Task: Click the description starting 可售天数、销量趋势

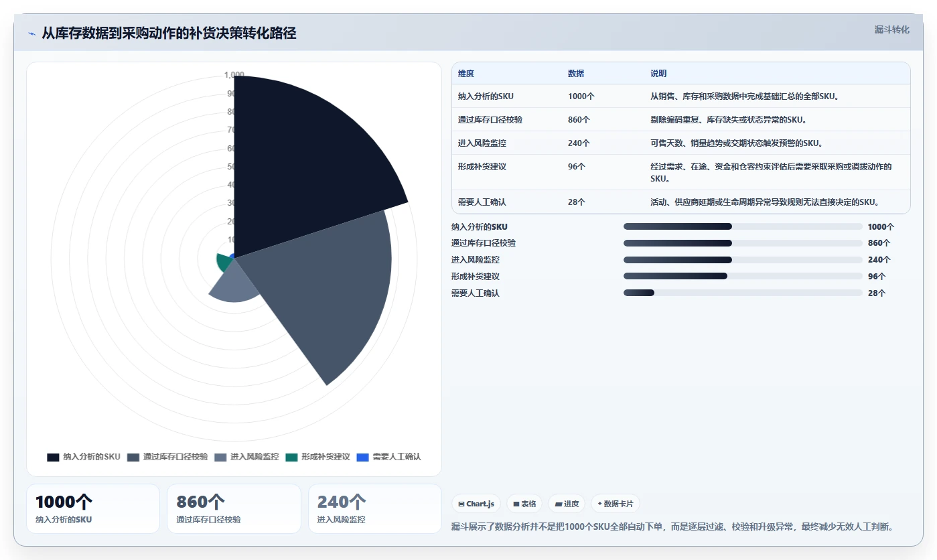Action: click(735, 143)
